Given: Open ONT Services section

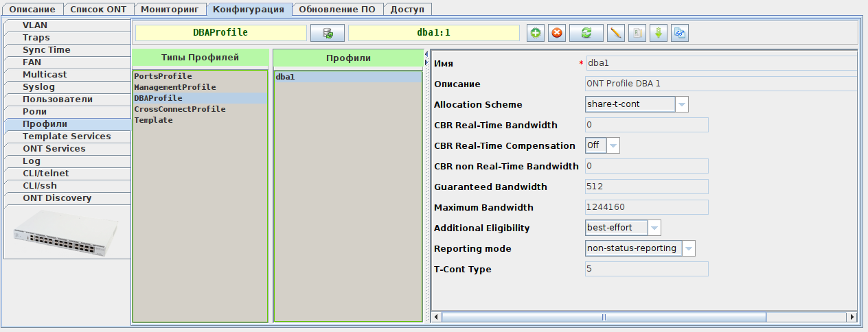Looking at the screenshot, I should (x=67, y=149).
